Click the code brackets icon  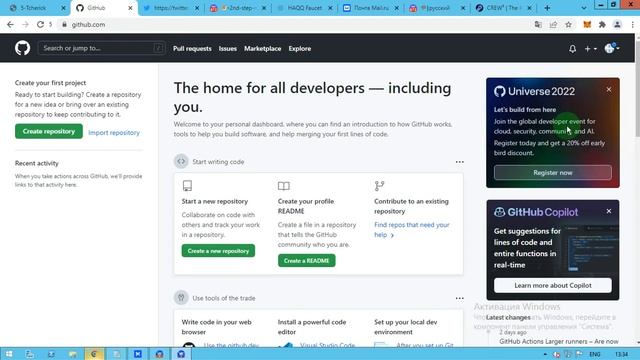click(181, 161)
